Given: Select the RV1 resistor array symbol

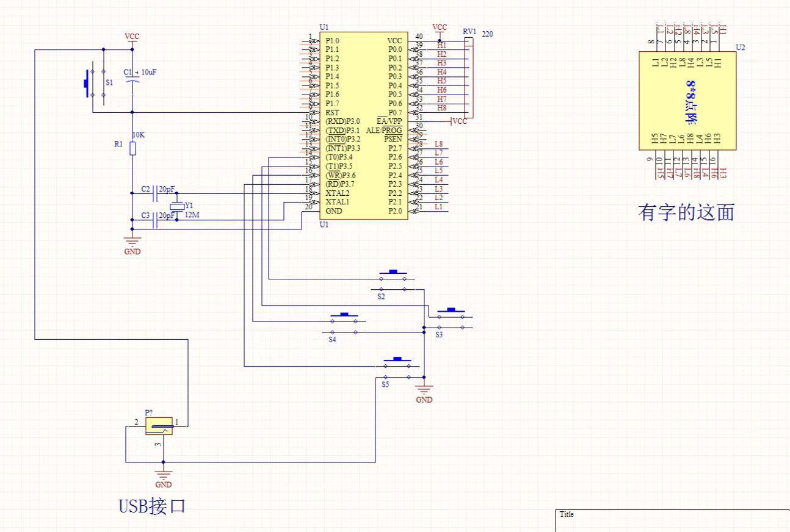Looking at the screenshot, I should pos(468,78).
